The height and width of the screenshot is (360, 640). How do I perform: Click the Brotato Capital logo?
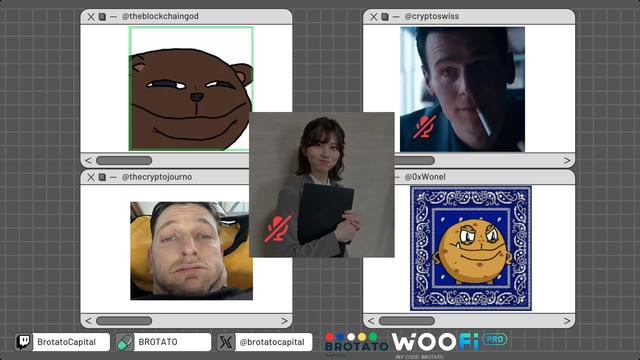(357, 344)
